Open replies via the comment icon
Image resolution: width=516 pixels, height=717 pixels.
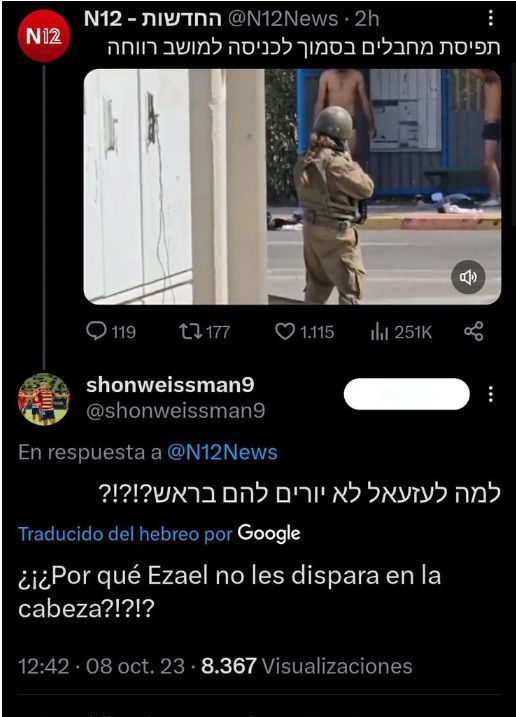point(111,332)
